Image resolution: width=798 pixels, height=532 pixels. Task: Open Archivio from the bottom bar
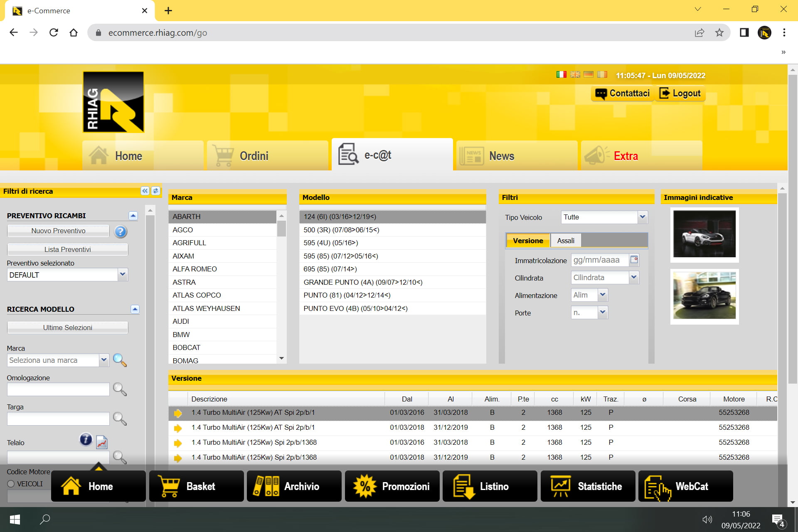(294, 486)
